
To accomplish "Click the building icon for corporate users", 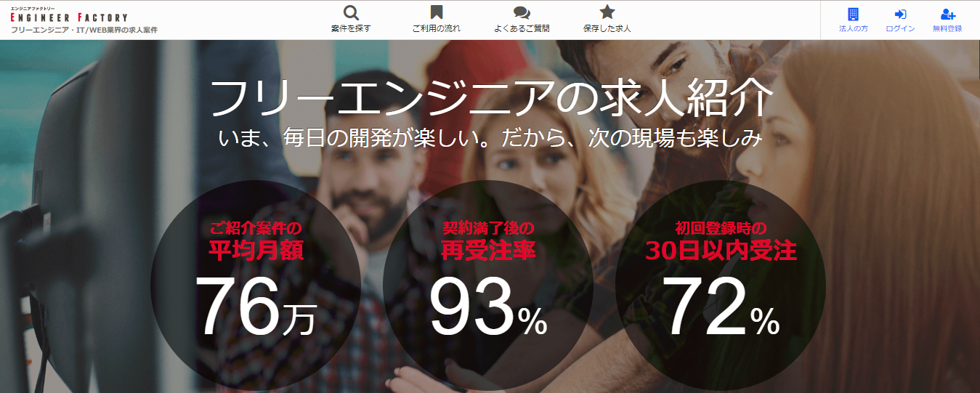I will pos(853,14).
